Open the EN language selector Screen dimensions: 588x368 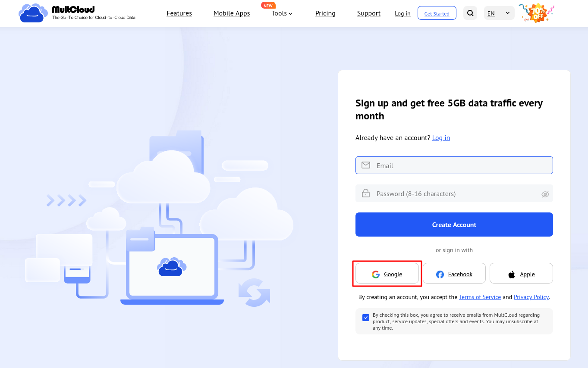[499, 13]
